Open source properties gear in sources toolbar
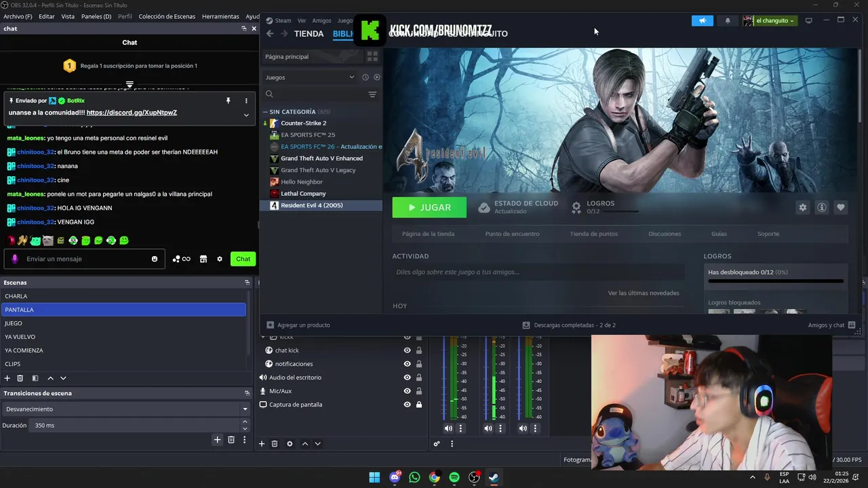This screenshot has width=868, height=488. pos(290,444)
